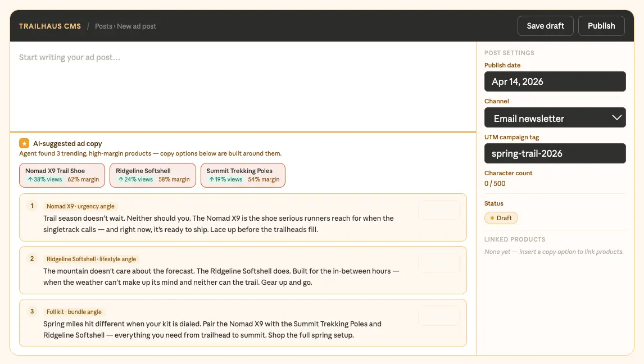Click the TRAILHAUS CMS logo
644x364 pixels.
pos(50,26)
